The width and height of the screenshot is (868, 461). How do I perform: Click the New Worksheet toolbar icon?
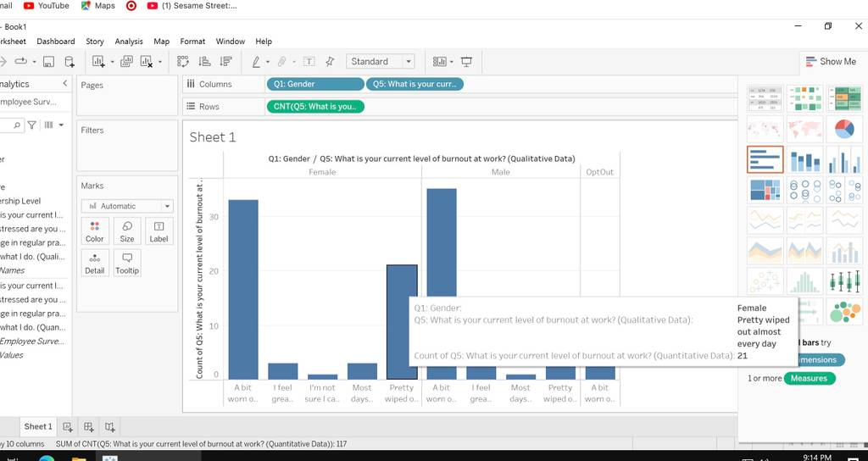coord(98,61)
